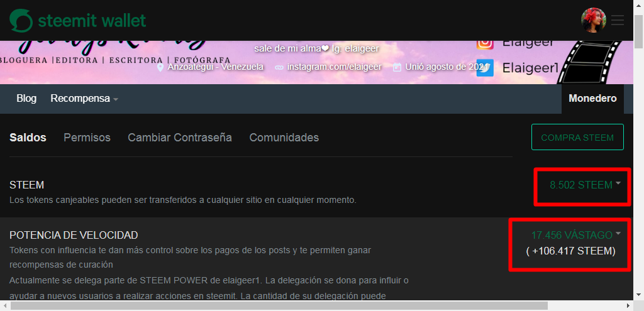Click the Twitter icon in banner

(485, 68)
